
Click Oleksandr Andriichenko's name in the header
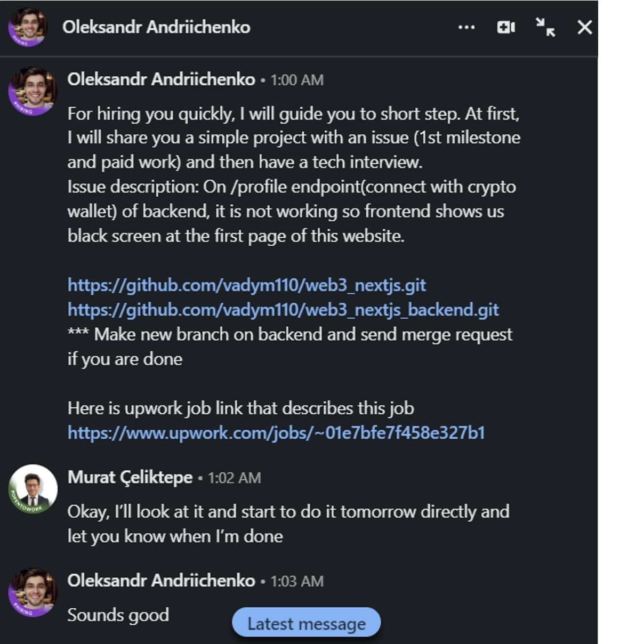pos(156,27)
